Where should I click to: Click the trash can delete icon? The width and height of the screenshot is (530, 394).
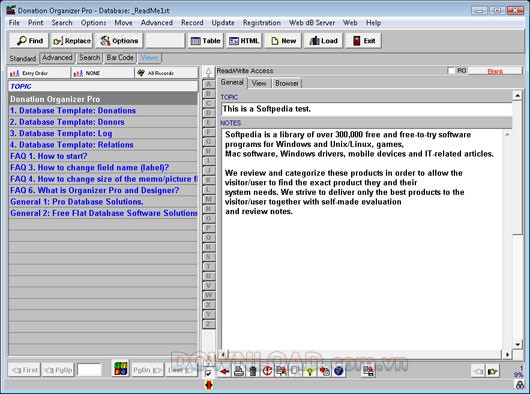click(x=253, y=371)
